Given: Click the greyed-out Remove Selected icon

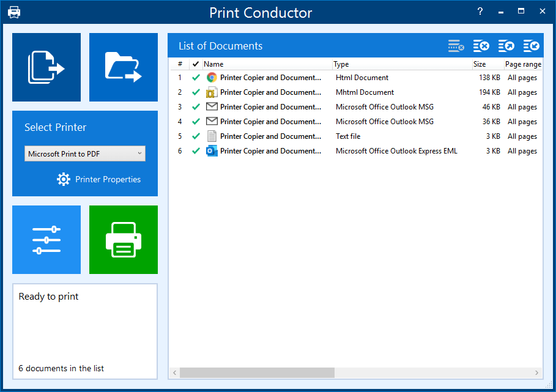Looking at the screenshot, I should click(456, 46).
